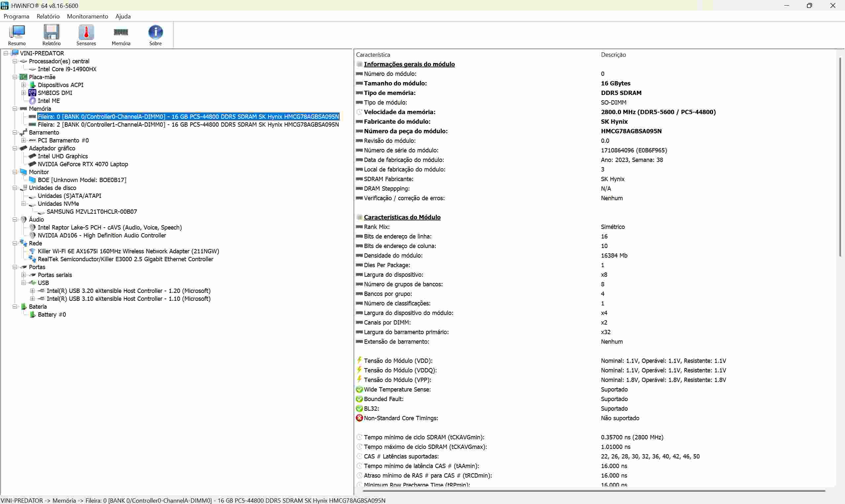
Task: Expand the PCI Barramento #0 node
Action: click(x=23, y=140)
